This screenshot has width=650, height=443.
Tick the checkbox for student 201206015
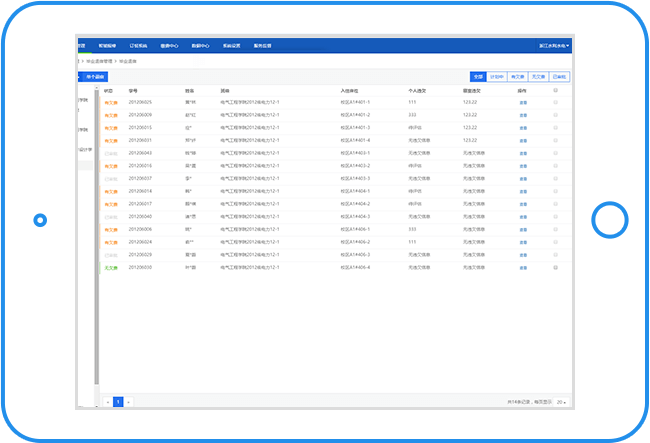click(x=555, y=128)
